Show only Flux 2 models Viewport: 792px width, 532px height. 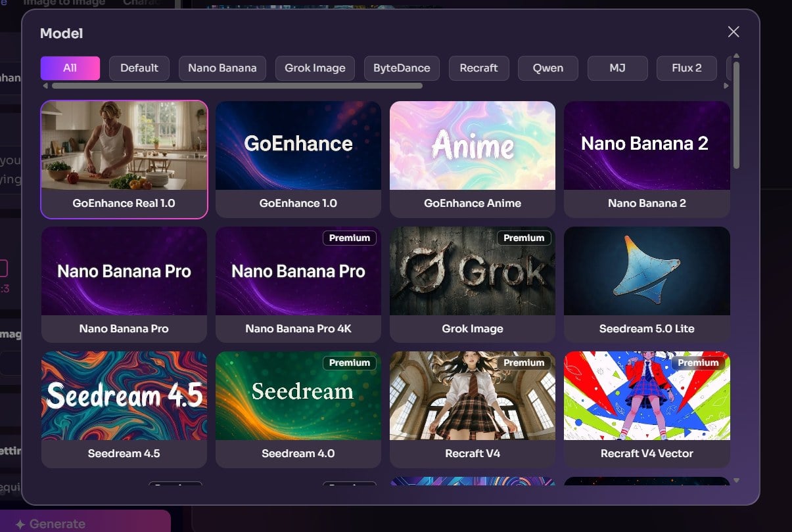pos(686,68)
